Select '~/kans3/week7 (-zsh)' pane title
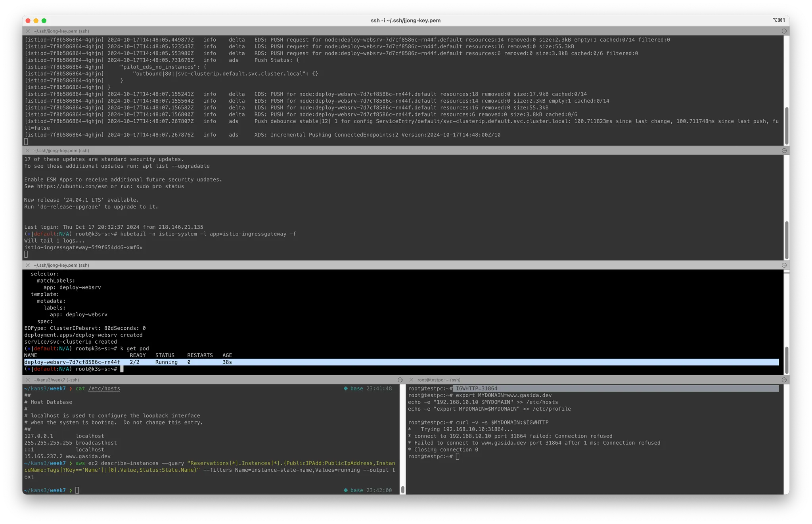The width and height of the screenshot is (812, 524). [x=56, y=380]
